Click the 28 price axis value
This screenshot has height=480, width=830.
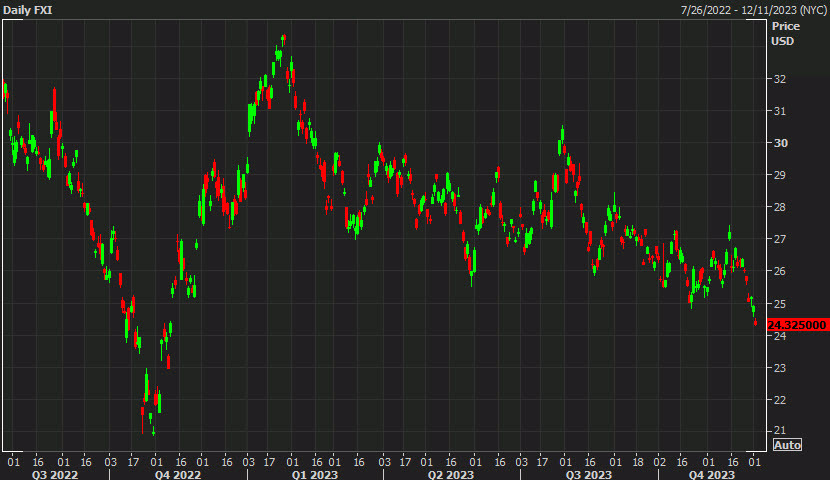pos(780,207)
